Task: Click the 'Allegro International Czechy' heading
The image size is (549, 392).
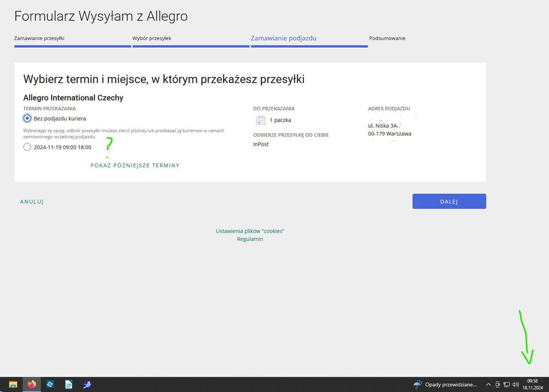Action: (73, 98)
